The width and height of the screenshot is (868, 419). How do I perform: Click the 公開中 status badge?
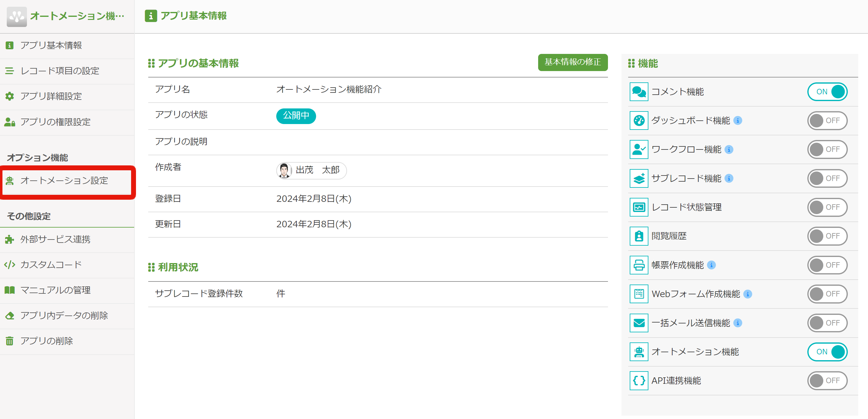click(296, 115)
